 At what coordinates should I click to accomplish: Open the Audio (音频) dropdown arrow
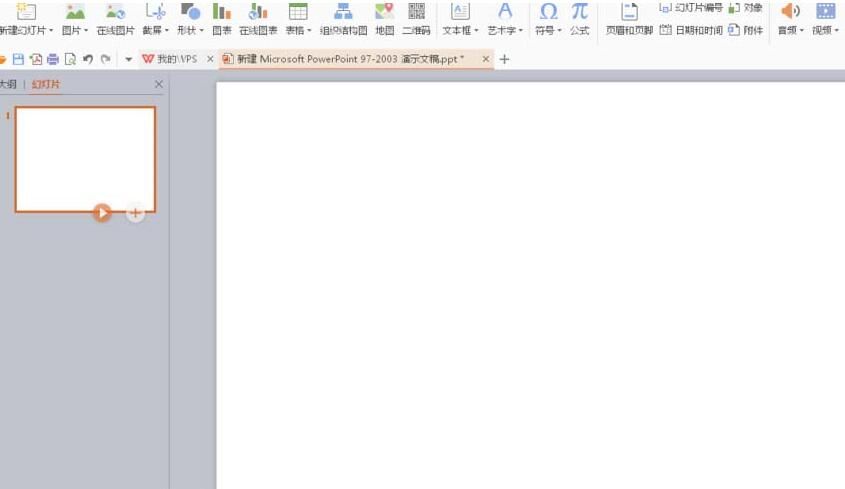click(x=802, y=31)
